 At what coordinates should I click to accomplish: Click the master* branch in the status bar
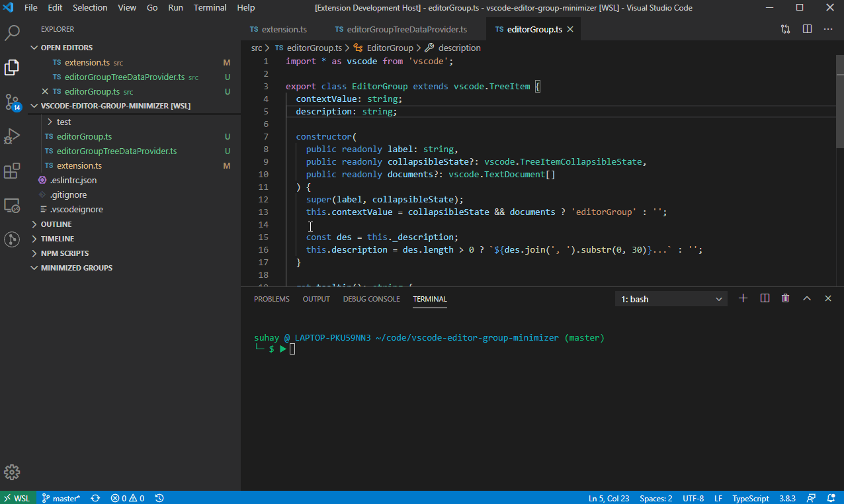[x=61, y=498]
